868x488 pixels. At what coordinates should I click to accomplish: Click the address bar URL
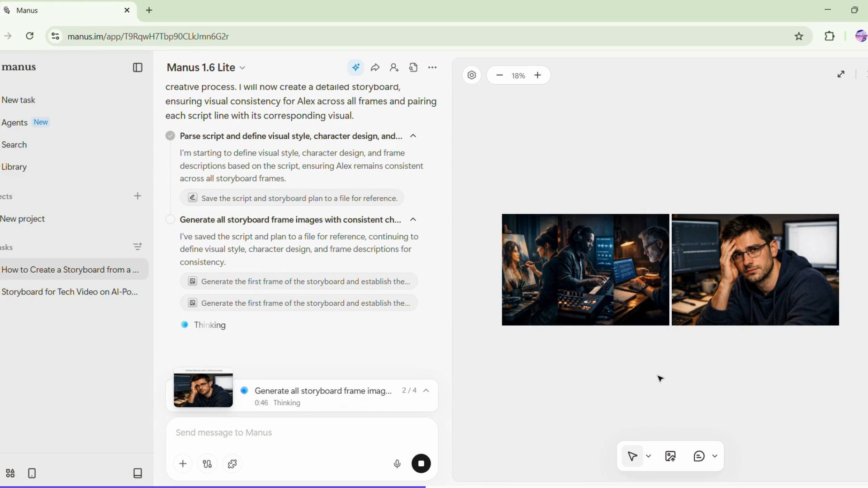pos(148,36)
